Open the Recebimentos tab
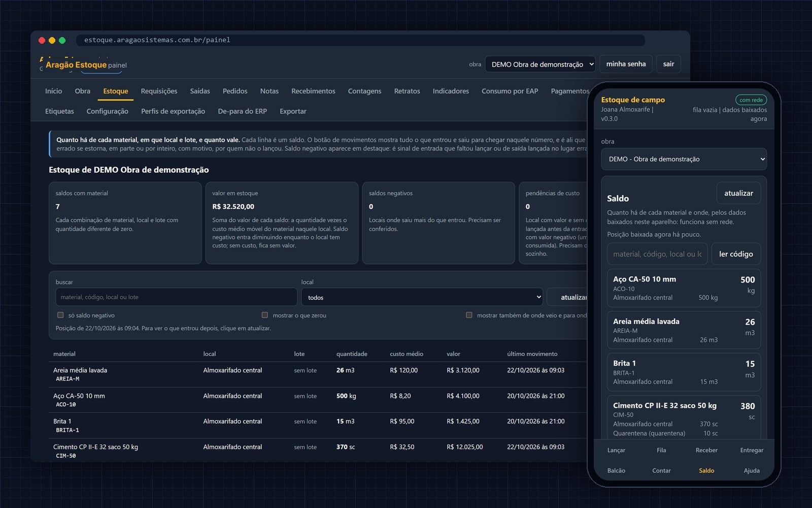 point(313,91)
